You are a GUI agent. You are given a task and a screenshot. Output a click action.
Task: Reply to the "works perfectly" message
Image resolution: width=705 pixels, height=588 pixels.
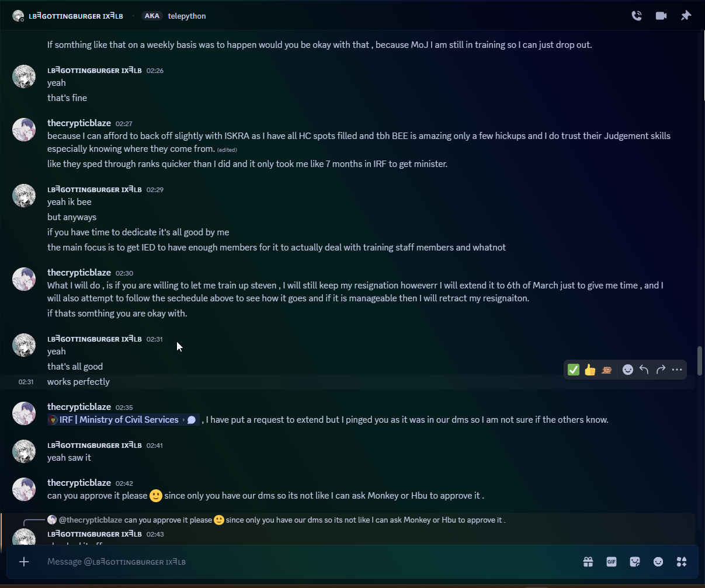pos(644,370)
